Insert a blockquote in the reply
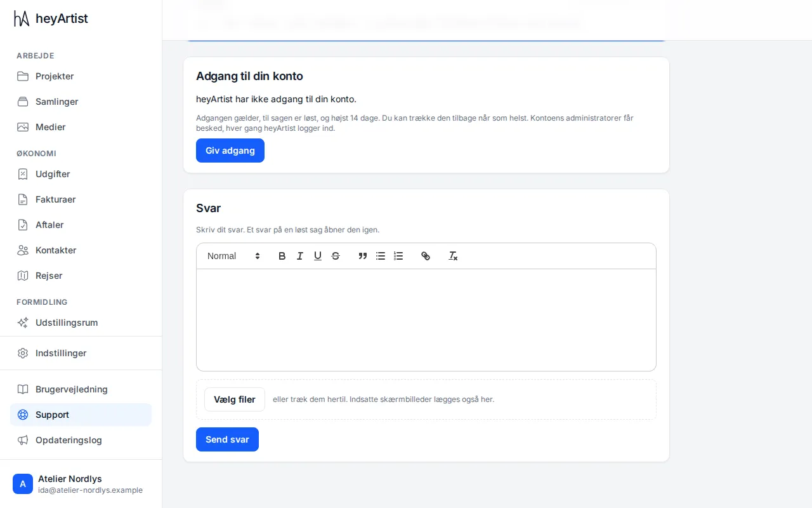This screenshot has width=812, height=508. pyautogui.click(x=363, y=256)
